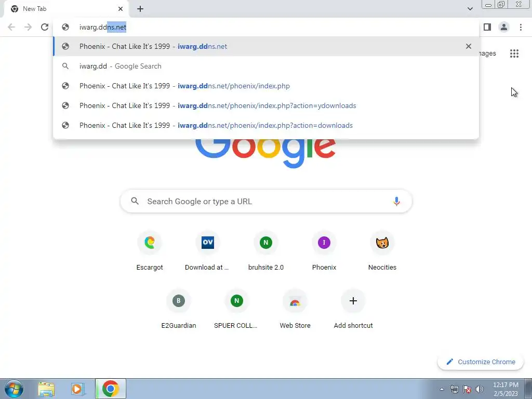Select the top iwarg.ddns.net suggestion
Image resolution: width=532 pixels, height=399 pixels.
point(266,46)
